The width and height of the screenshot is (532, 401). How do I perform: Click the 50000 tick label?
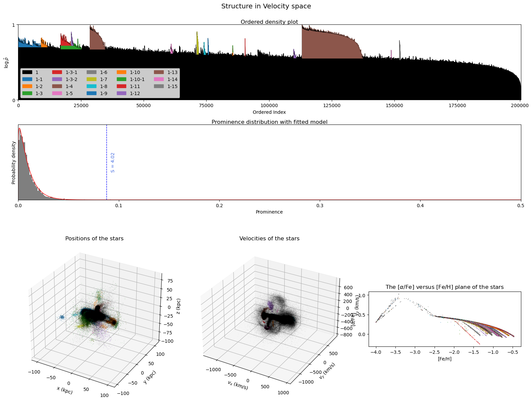(144, 105)
